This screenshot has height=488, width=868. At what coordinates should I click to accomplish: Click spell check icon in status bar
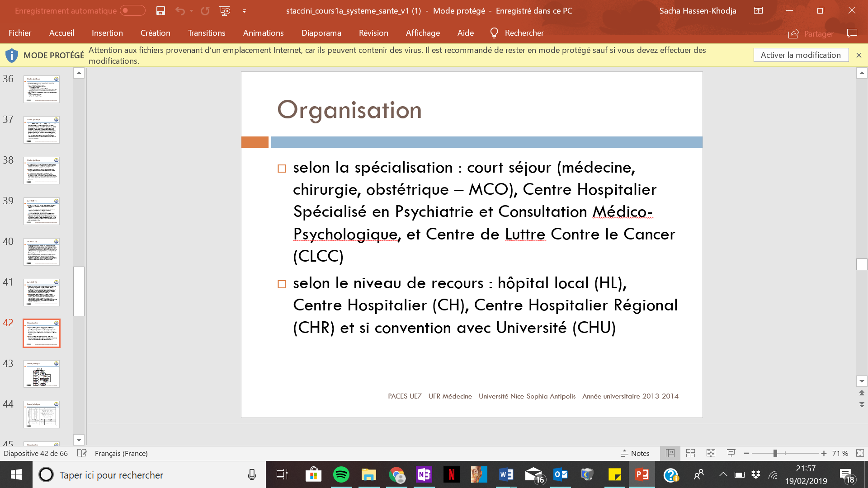tap(82, 453)
